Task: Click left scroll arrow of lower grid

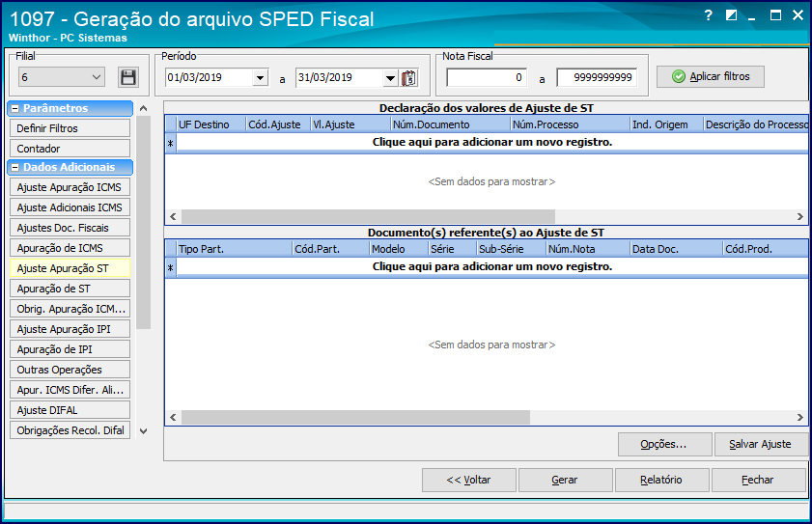Action: click(x=173, y=417)
